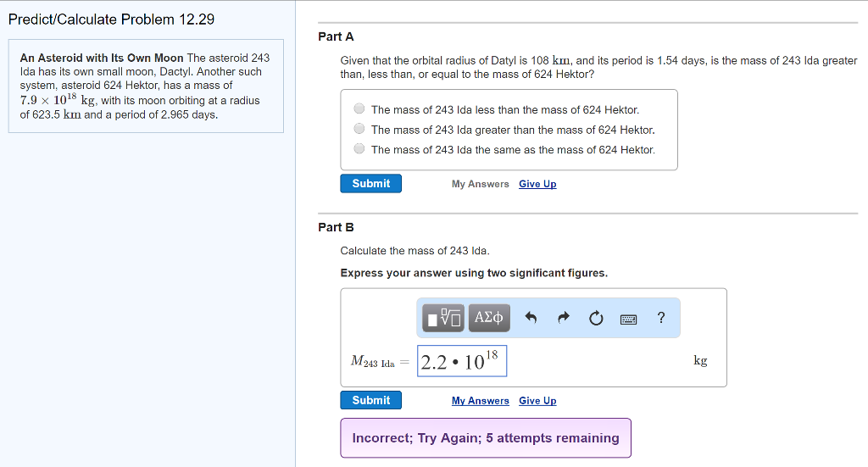The image size is (868, 467).
Task: Click the redo arrow in equation toolbar
Action: pos(564,318)
